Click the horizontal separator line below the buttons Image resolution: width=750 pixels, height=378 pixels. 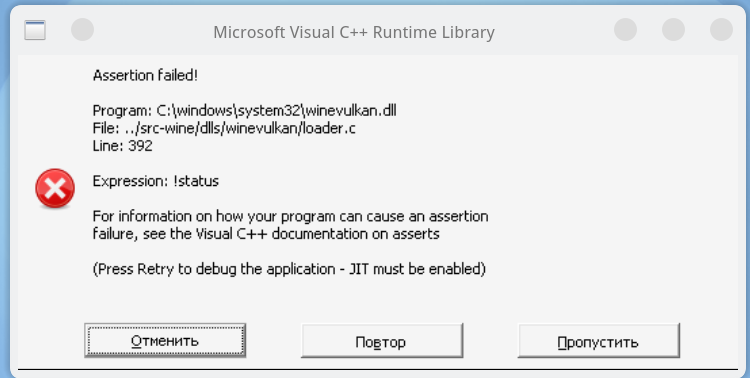click(378, 369)
